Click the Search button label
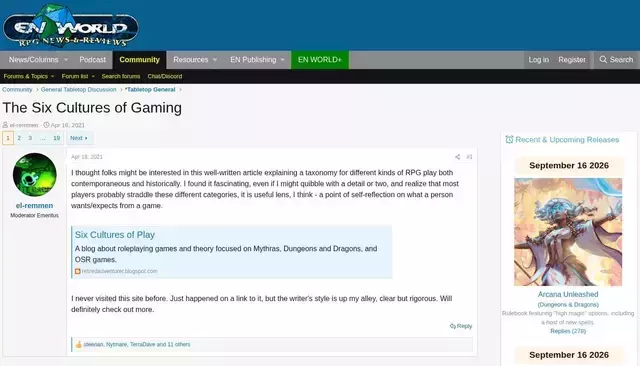Screen dimensions: 640x366 (x=621, y=60)
